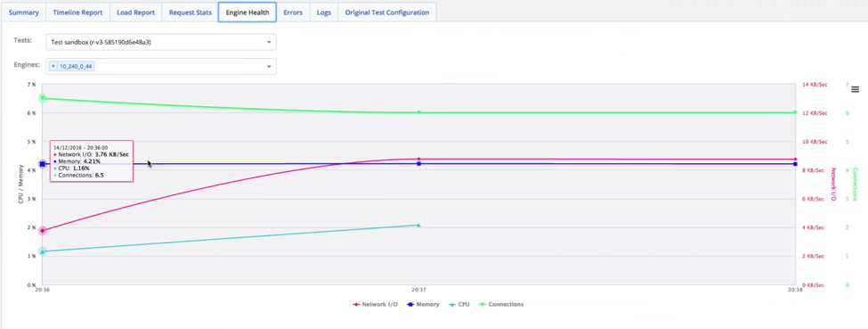The image size is (868, 329).
Task: Click the pink Network I/O marker at 20:36
Action: [x=42, y=230]
